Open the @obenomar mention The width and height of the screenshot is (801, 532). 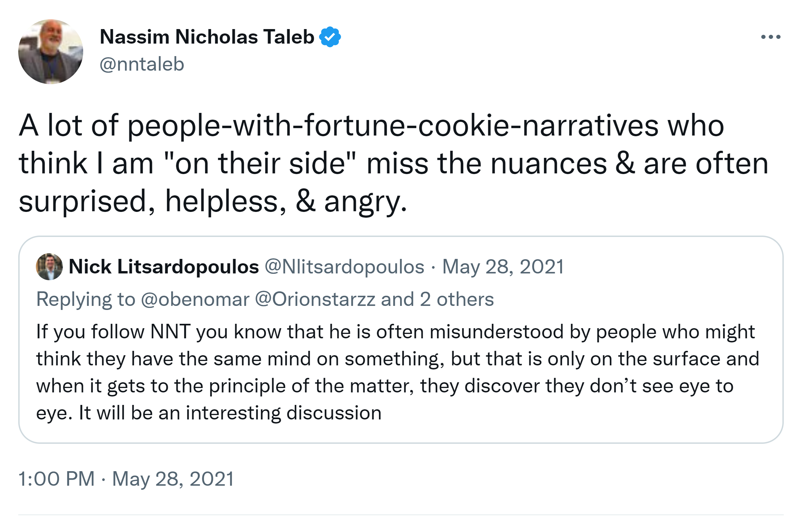pos(195,299)
